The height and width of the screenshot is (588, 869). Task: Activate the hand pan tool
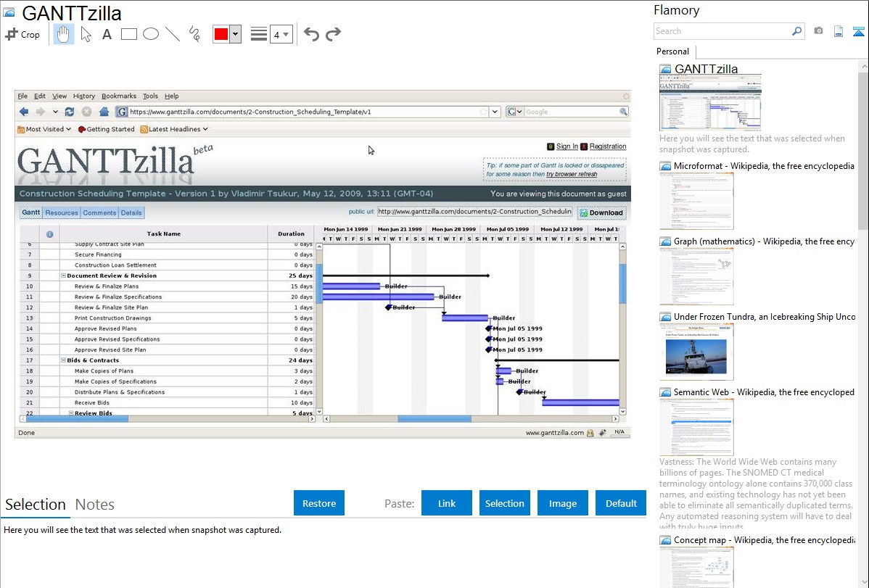(x=64, y=34)
